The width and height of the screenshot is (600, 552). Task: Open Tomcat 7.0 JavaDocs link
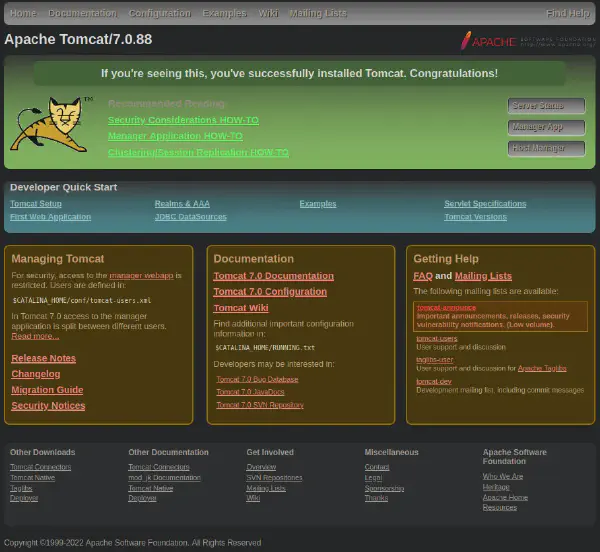(x=250, y=392)
